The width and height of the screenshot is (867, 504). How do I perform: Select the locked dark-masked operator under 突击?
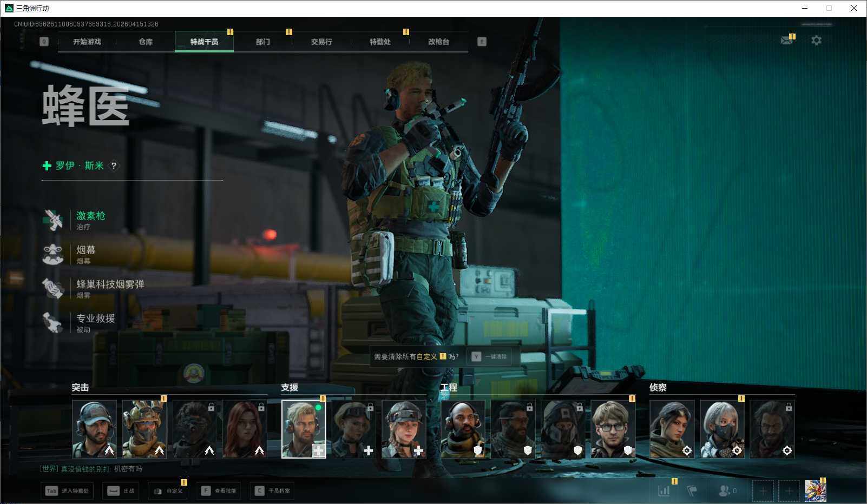click(194, 429)
